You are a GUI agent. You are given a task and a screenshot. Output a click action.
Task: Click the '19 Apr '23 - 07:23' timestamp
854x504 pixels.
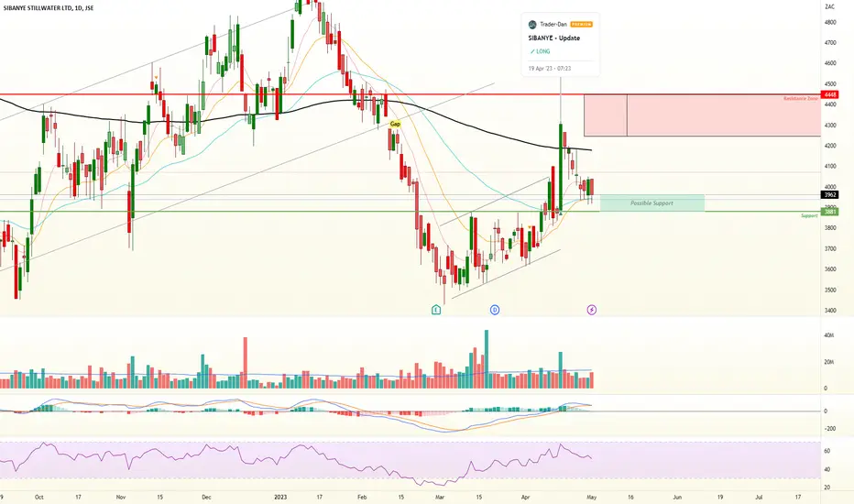(x=550, y=69)
